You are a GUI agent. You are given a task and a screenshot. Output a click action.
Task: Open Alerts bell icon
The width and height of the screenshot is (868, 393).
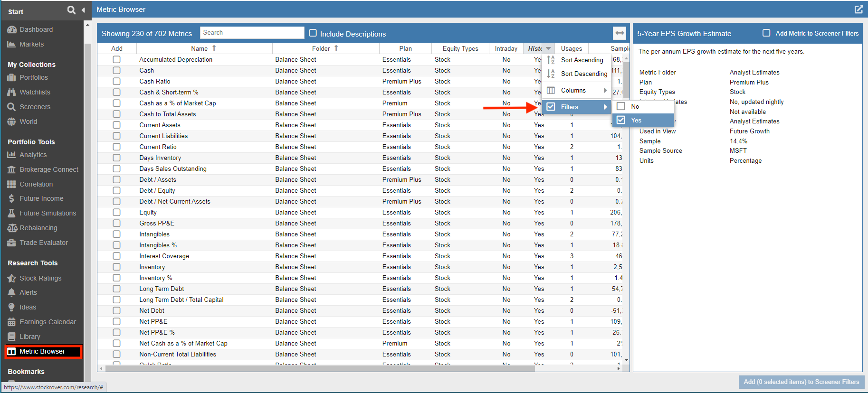point(12,292)
